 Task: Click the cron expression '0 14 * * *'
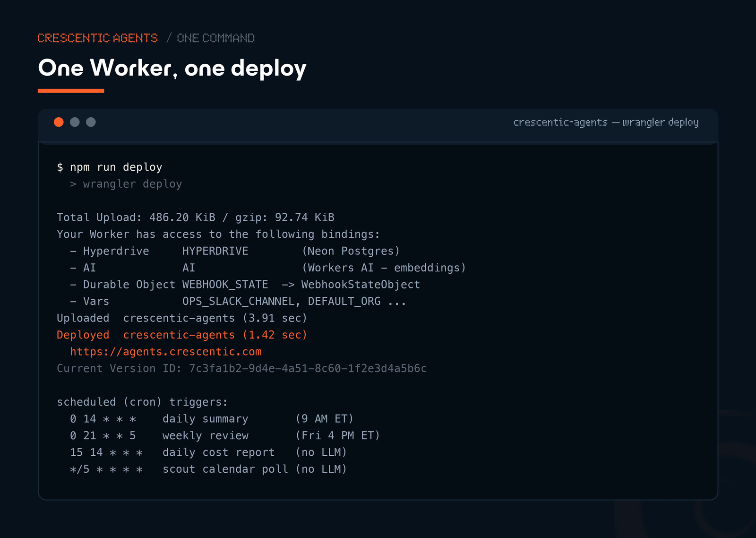point(103,419)
